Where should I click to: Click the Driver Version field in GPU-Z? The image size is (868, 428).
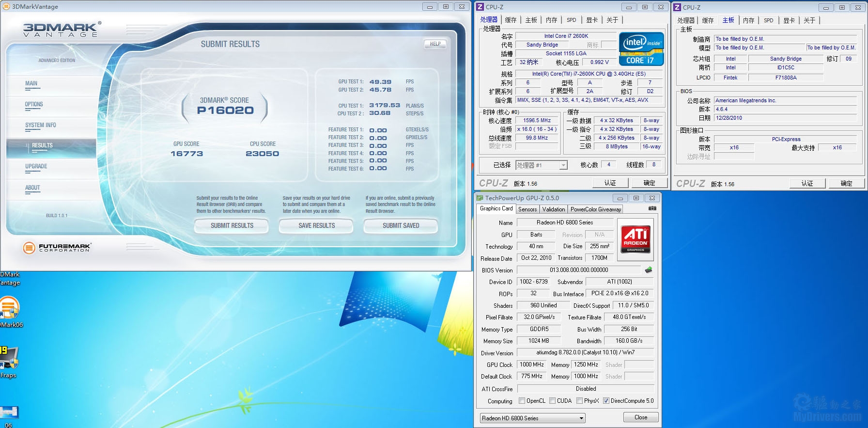click(x=585, y=352)
